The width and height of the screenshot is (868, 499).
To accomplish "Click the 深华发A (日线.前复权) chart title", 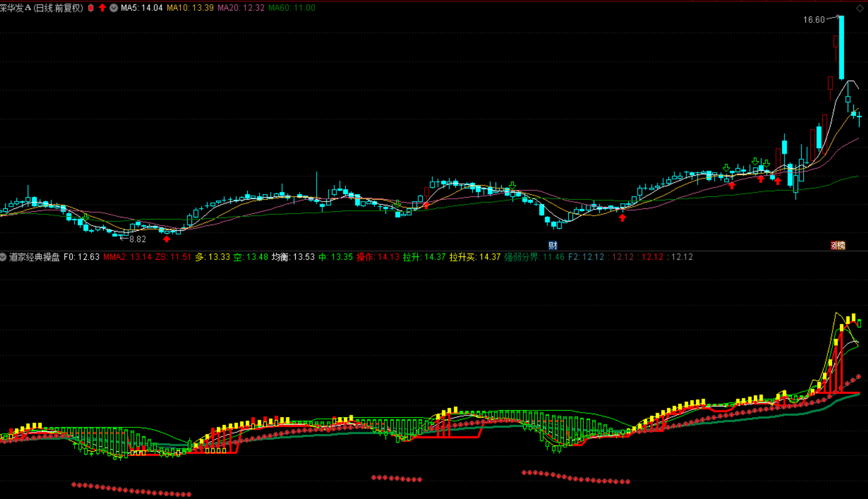I will (x=42, y=8).
